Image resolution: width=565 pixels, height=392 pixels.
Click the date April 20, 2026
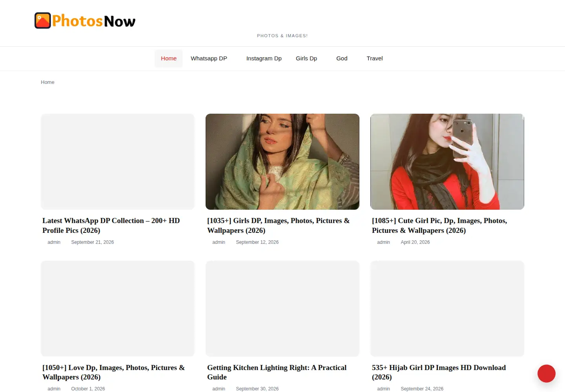coord(415,242)
